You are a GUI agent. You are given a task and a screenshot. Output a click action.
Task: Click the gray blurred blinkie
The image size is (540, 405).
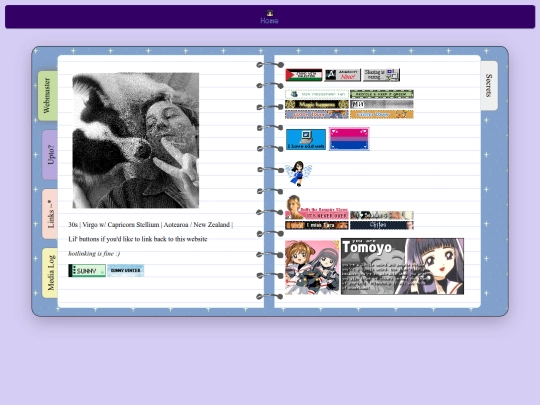point(382,104)
